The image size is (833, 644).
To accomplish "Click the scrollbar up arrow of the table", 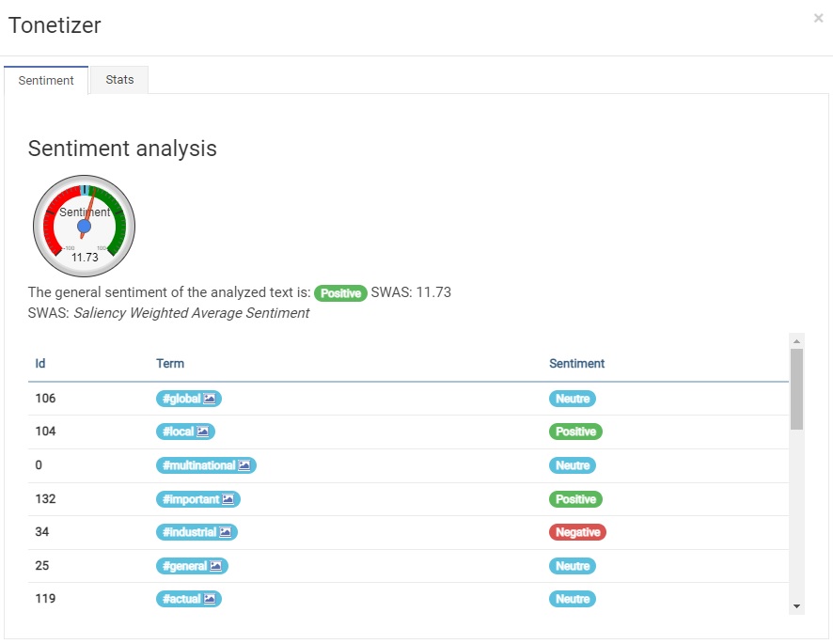I will [x=796, y=340].
